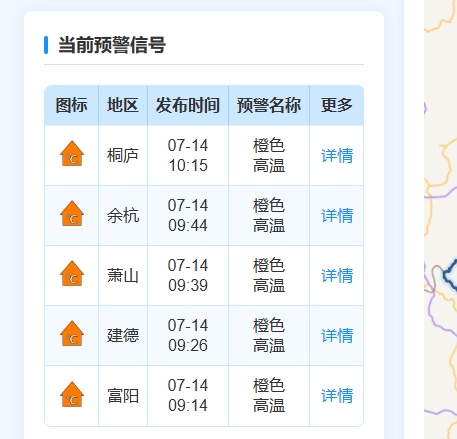Screen dimensions: 457x439
Task: Select the 建德 region cell
Action: [123, 336]
